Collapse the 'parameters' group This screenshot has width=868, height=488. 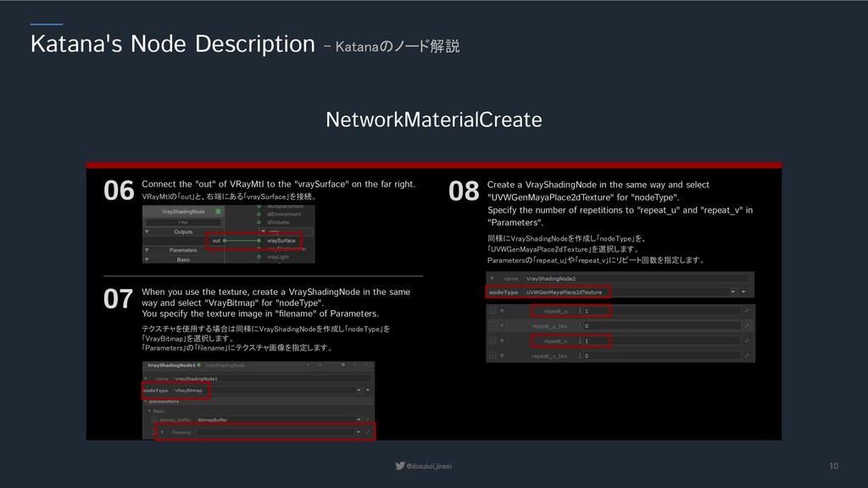point(146,401)
